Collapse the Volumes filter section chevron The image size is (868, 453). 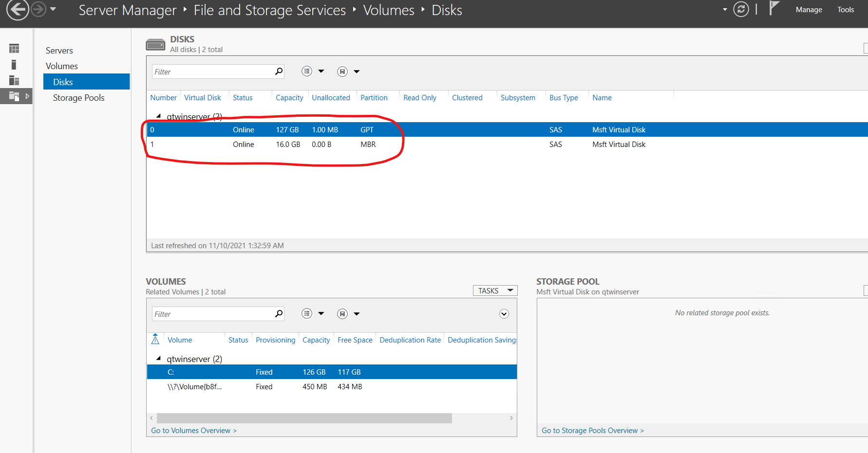(504, 314)
